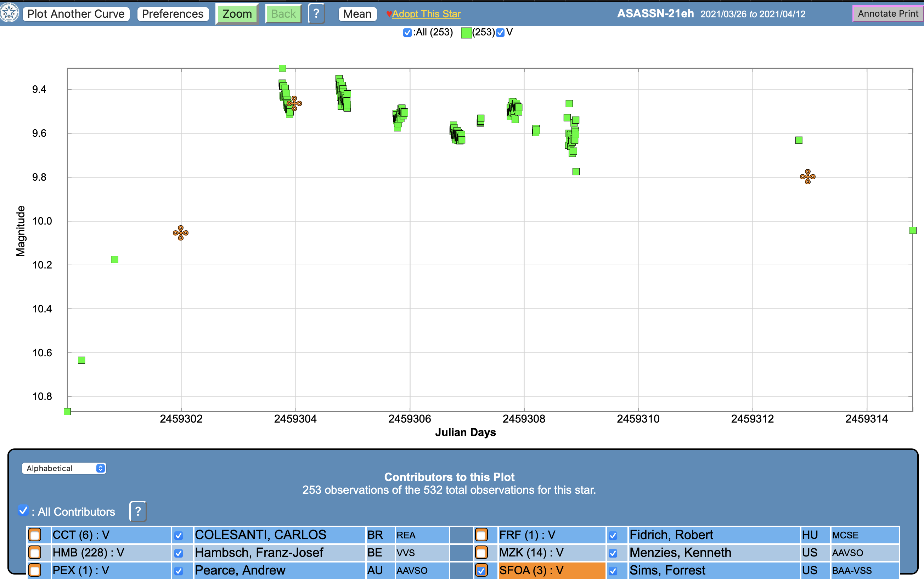Click the orange box beside HMB (228)
Viewport: 924px width, 588px height.
click(35, 552)
